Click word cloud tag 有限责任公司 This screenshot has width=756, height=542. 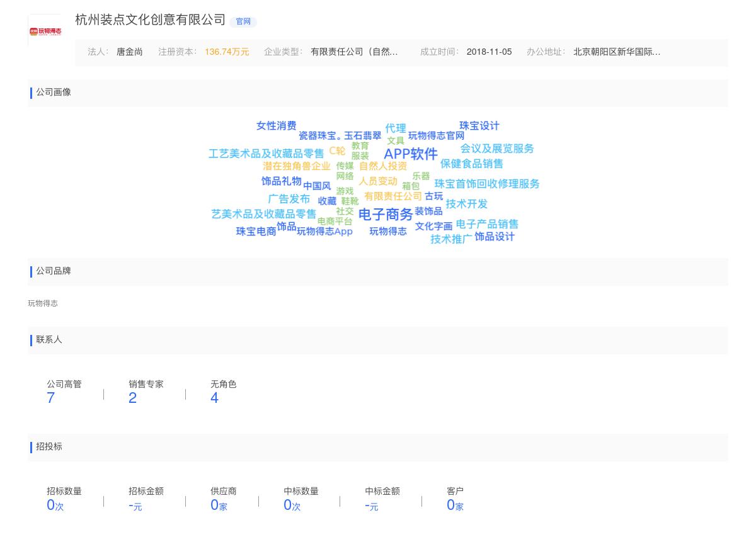393,196
